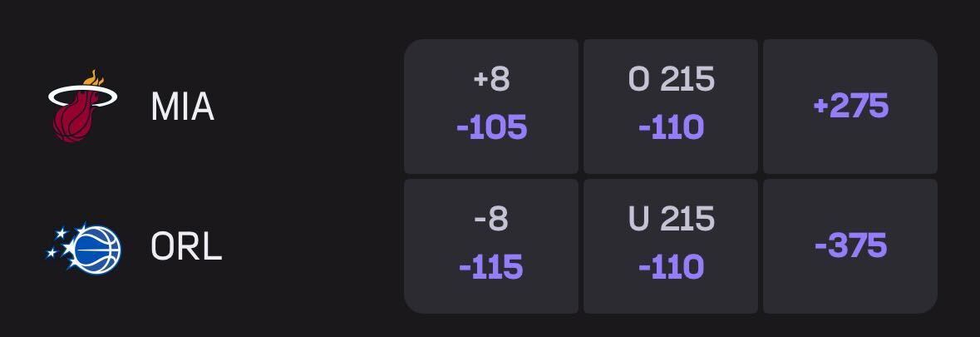
Task: Click the "O 215" over label
Action: (671, 80)
